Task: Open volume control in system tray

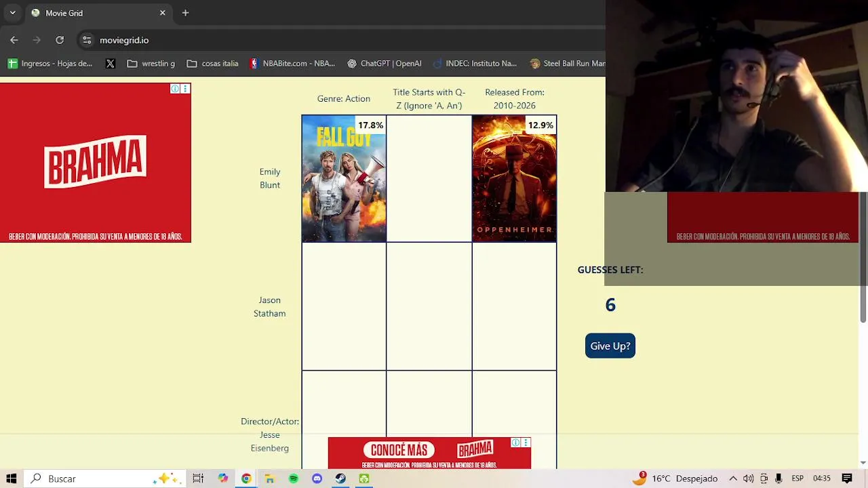Action: coord(748,479)
